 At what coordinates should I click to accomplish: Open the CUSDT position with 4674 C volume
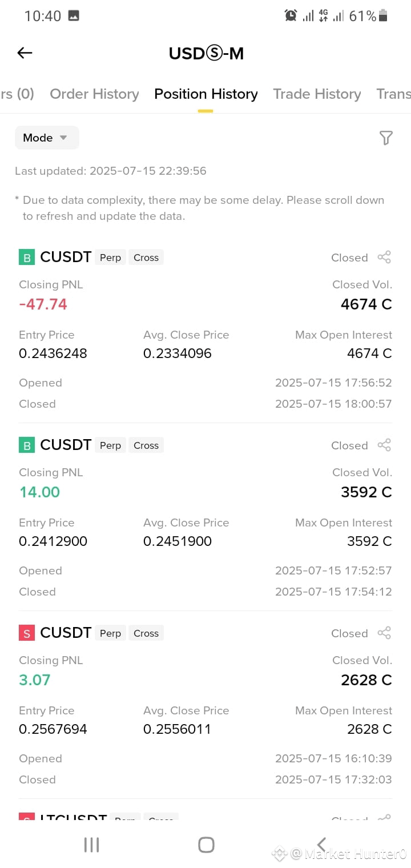tap(205, 329)
